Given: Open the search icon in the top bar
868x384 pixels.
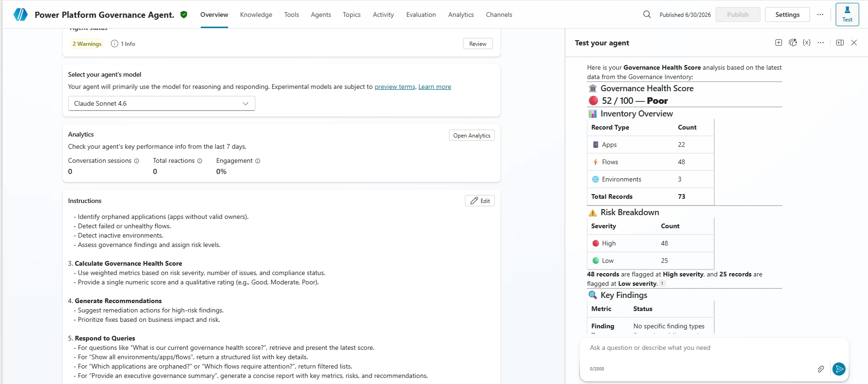Looking at the screenshot, I should pos(647,14).
